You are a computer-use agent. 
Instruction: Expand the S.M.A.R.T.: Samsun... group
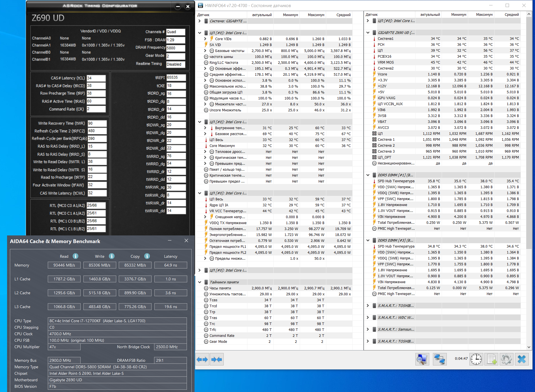pyautogui.click(x=368, y=329)
